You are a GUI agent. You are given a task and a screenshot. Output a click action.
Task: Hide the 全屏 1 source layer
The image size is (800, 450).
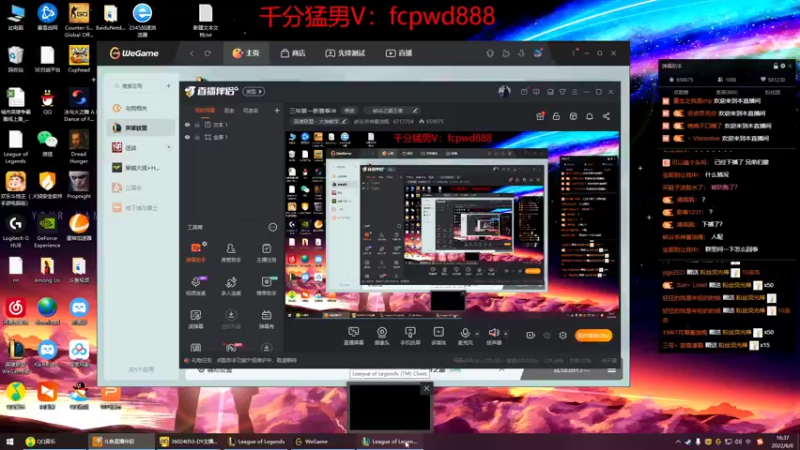187,137
